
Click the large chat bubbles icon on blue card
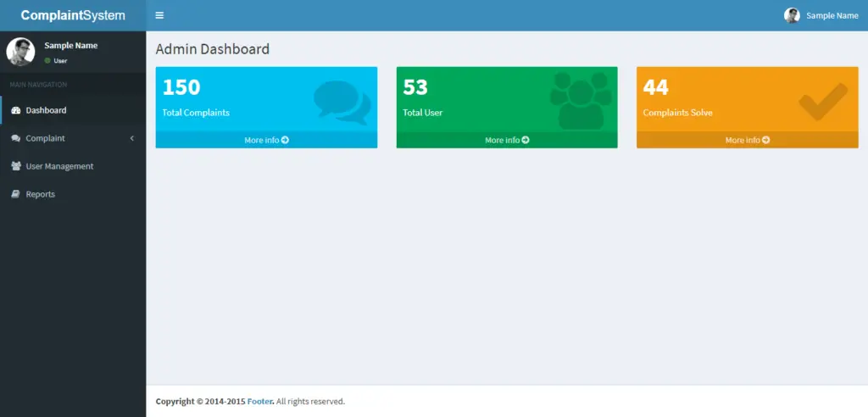coord(342,103)
